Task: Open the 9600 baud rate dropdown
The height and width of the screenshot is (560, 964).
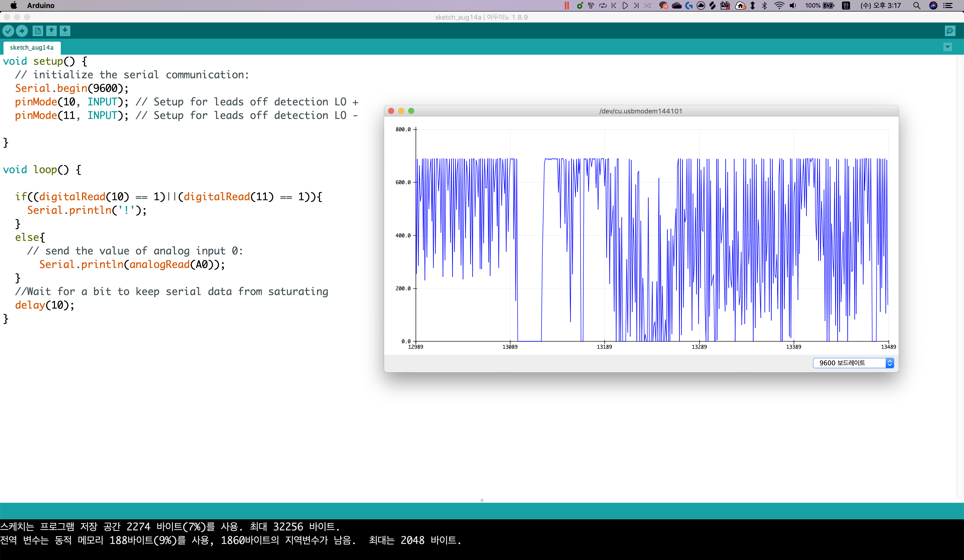Action: coord(853,363)
